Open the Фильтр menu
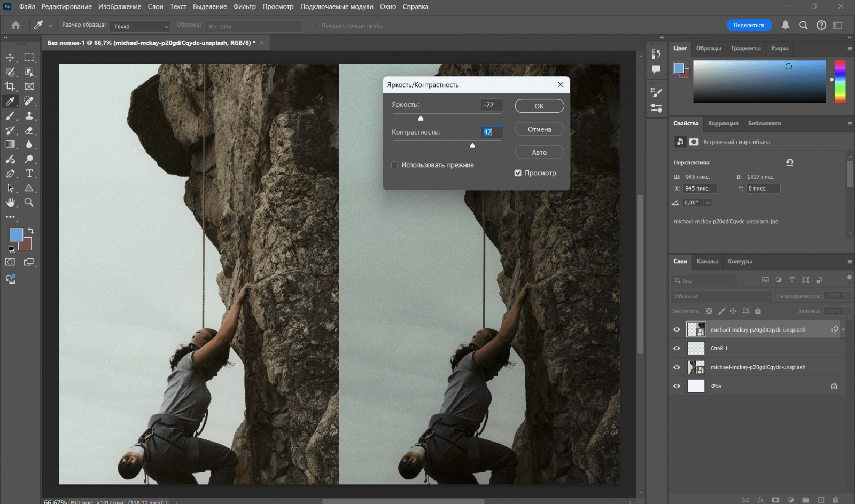This screenshot has height=504, width=855. (x=244, y=6)
